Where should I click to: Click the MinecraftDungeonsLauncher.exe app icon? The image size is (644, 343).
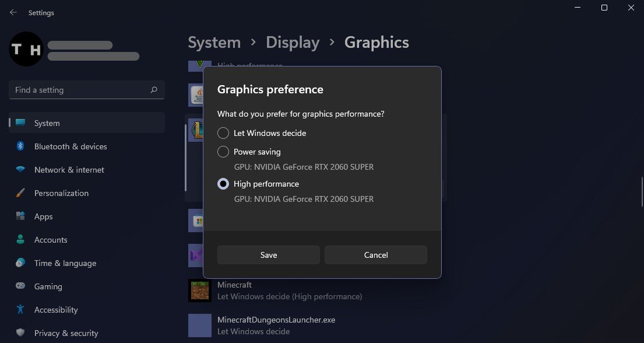coord(199,325)
